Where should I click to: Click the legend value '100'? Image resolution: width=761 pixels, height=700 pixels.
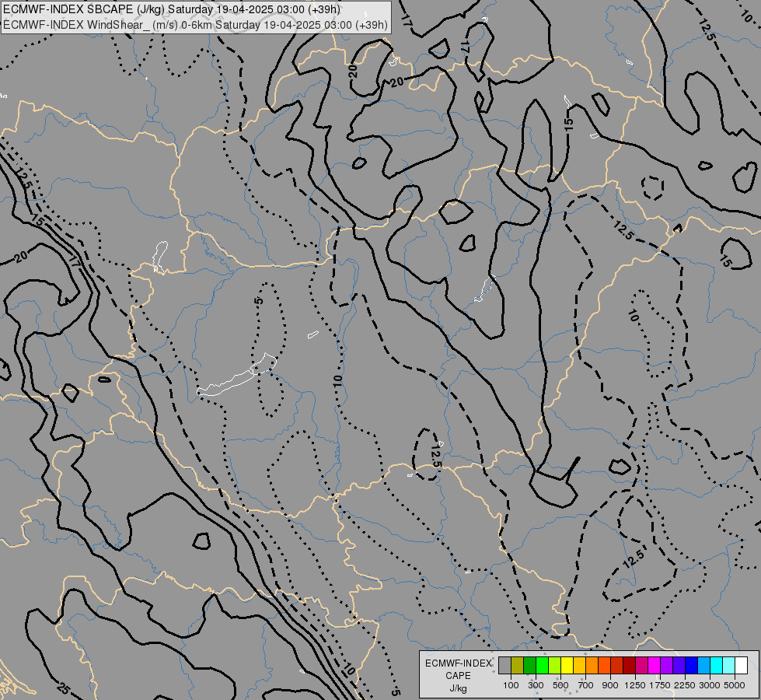(511, 685)
